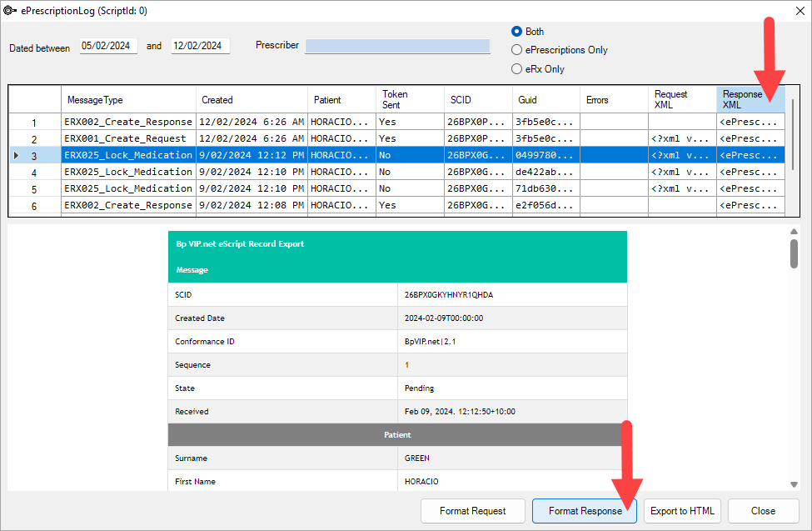Click the State value Pending
The image size is (812, 531).
pos(419,388)
